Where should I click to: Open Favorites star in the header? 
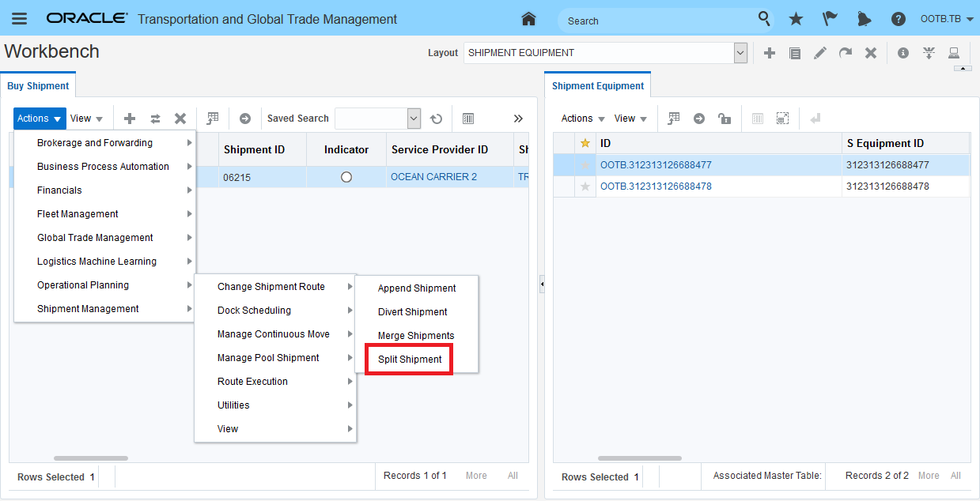[796, 19]
